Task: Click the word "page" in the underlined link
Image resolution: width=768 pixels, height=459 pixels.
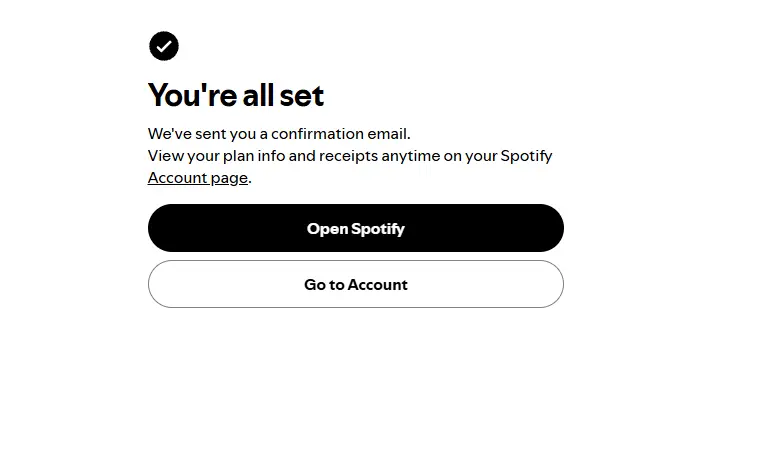Action: [x=229, y=178]
